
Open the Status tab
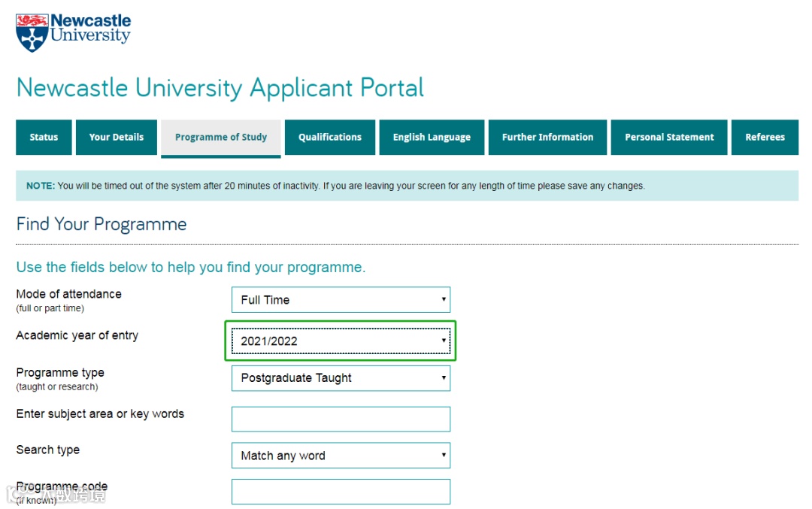point(44,138)
